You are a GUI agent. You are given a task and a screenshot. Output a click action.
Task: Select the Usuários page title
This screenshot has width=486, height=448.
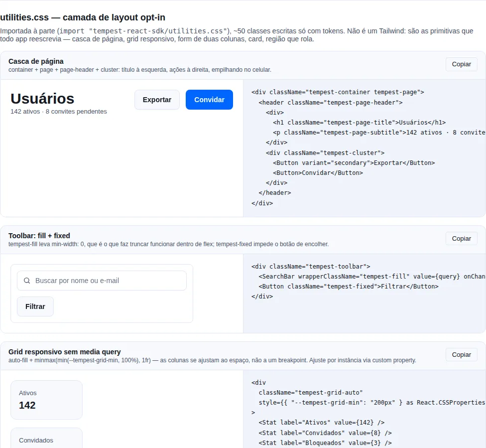tap(42, 99)
